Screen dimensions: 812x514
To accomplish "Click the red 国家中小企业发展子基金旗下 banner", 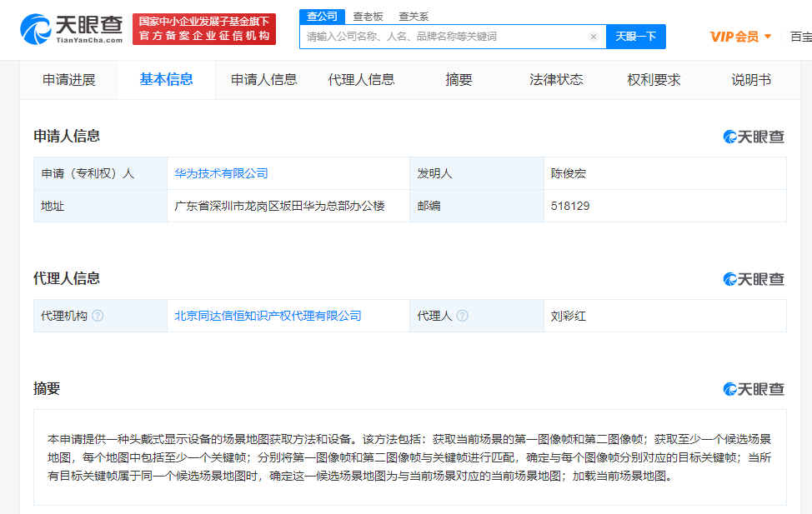I will 204,29.
